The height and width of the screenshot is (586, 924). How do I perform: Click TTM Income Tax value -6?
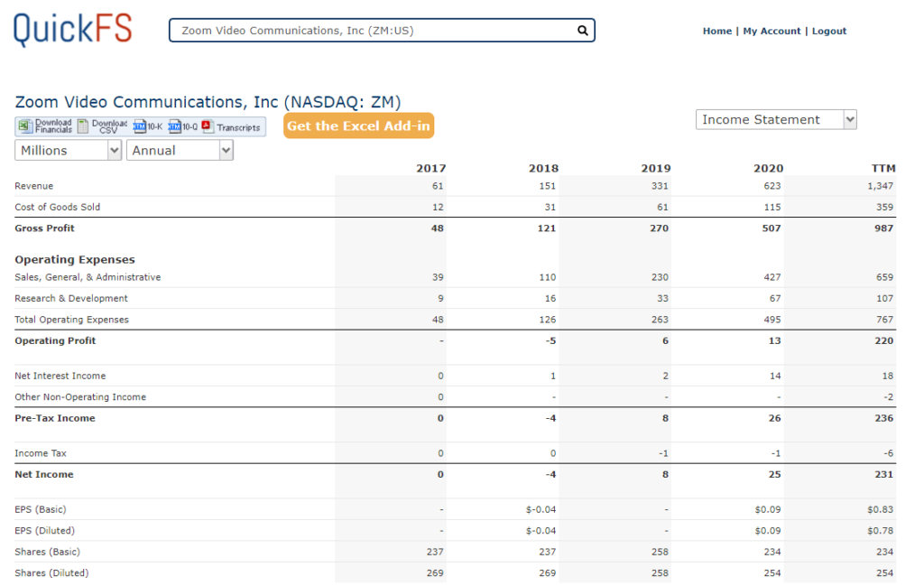click(x=889, y=453)
